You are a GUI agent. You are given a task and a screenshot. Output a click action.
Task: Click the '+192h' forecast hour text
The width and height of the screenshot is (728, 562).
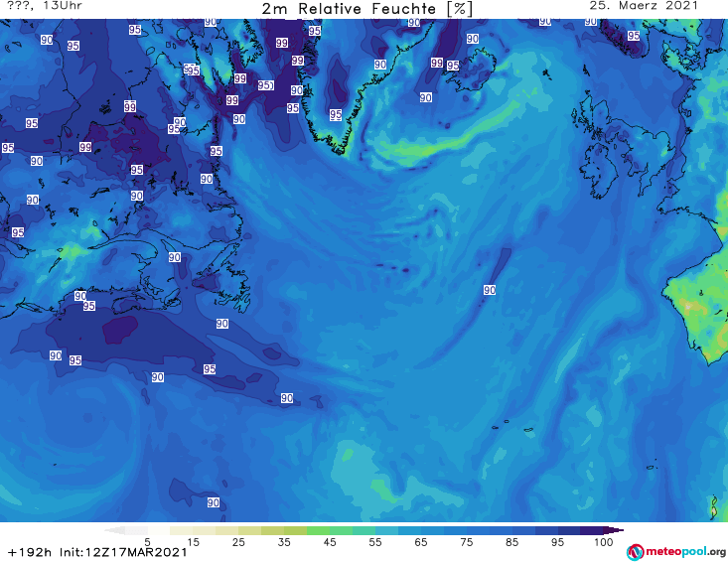[30, 552]
